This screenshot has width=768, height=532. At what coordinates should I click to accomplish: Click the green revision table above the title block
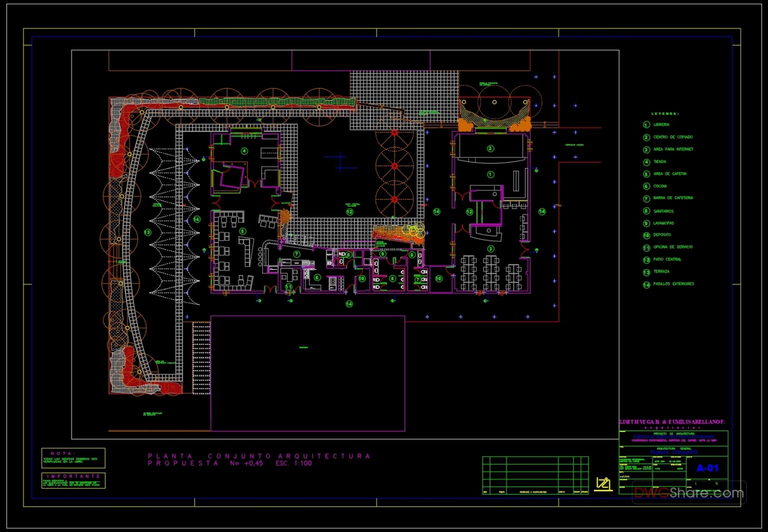[534, 475]
